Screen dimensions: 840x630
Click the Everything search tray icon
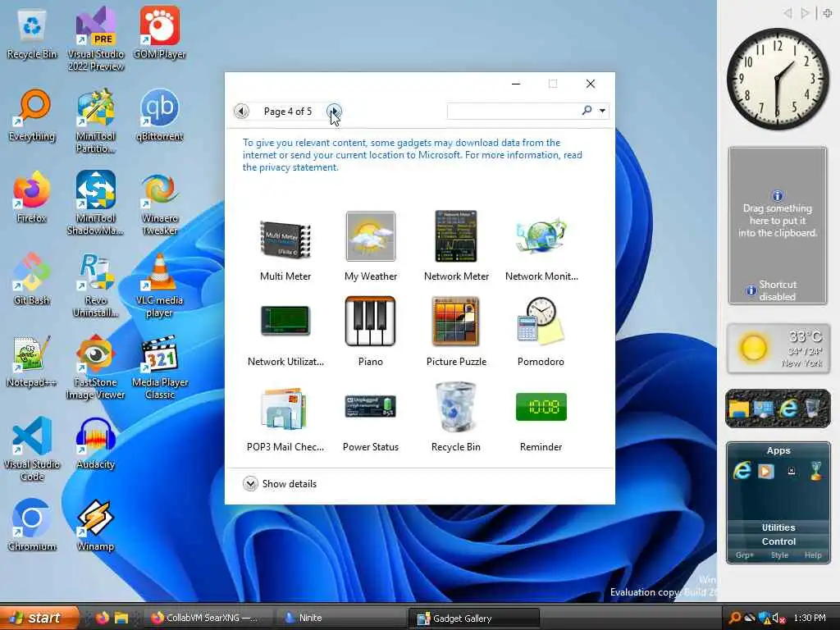tap(735, 618)
